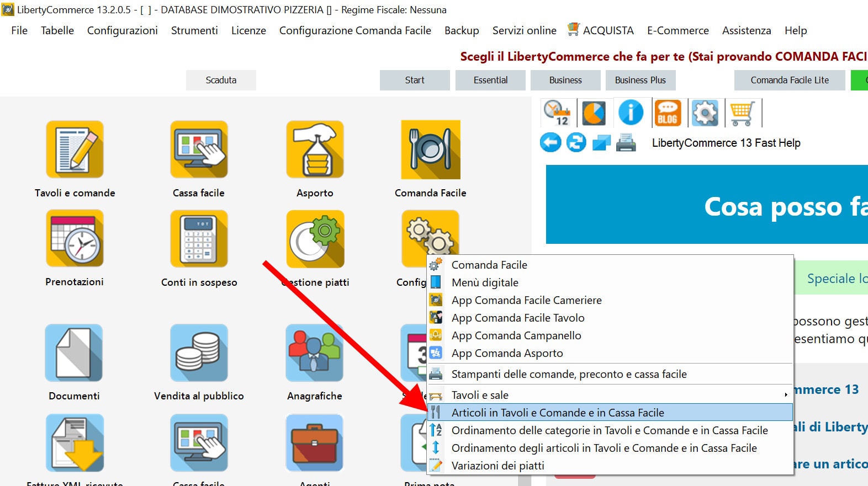Open the Documenti icon
This screenshot has height=486, width=868.
(74, 353)
